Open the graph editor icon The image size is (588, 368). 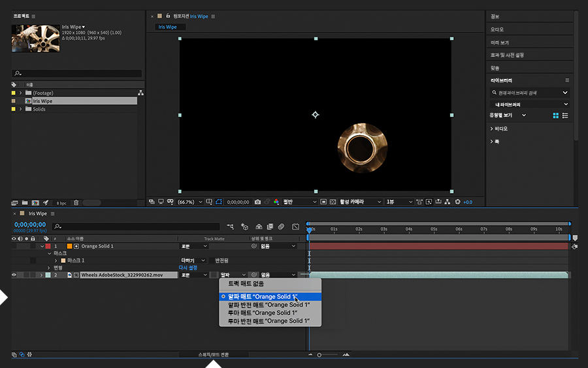pyautogui.click(x=295, y=226)
